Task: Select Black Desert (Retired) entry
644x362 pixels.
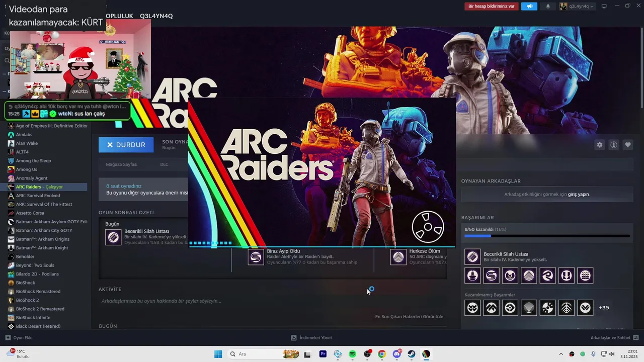Action: point(47,326)
